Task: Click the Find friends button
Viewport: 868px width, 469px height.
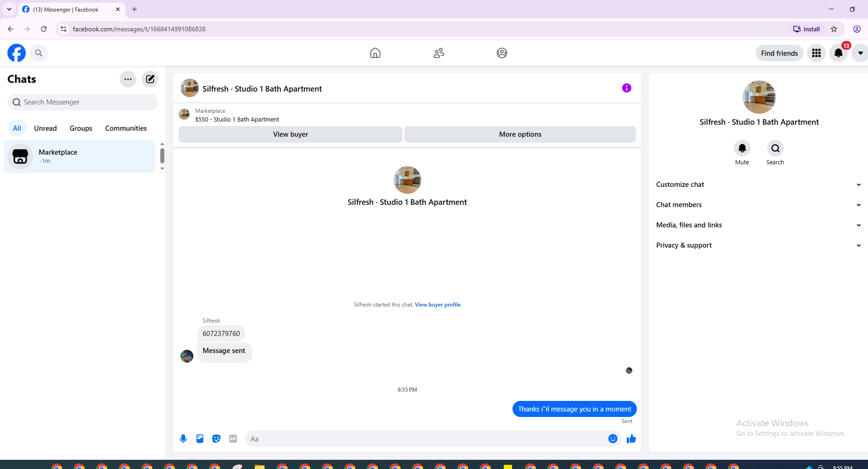Action: pyautogui.click(x=780, y=53)
